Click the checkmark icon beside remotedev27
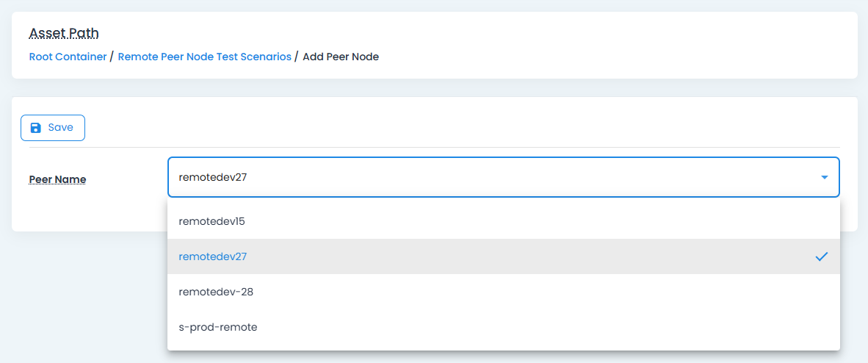This screenshot has height=363, width=868. (822, 256)
